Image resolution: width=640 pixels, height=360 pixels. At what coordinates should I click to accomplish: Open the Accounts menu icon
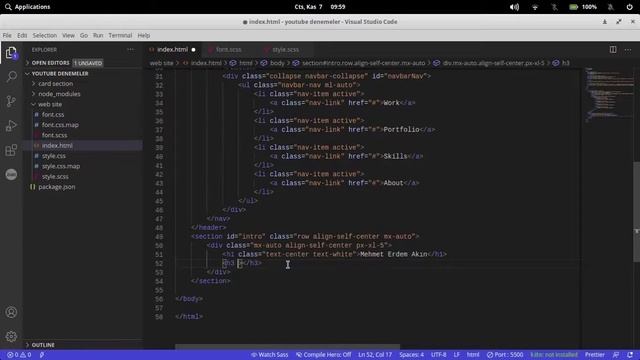[x=11, y=312]
